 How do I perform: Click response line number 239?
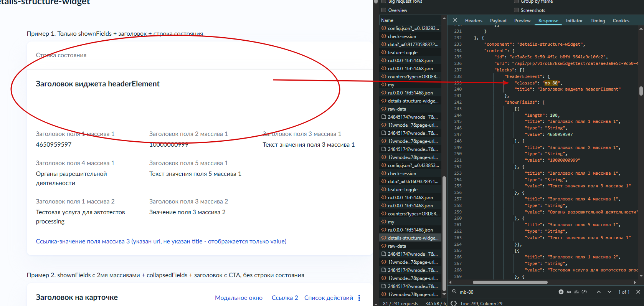tap(458, 83)
